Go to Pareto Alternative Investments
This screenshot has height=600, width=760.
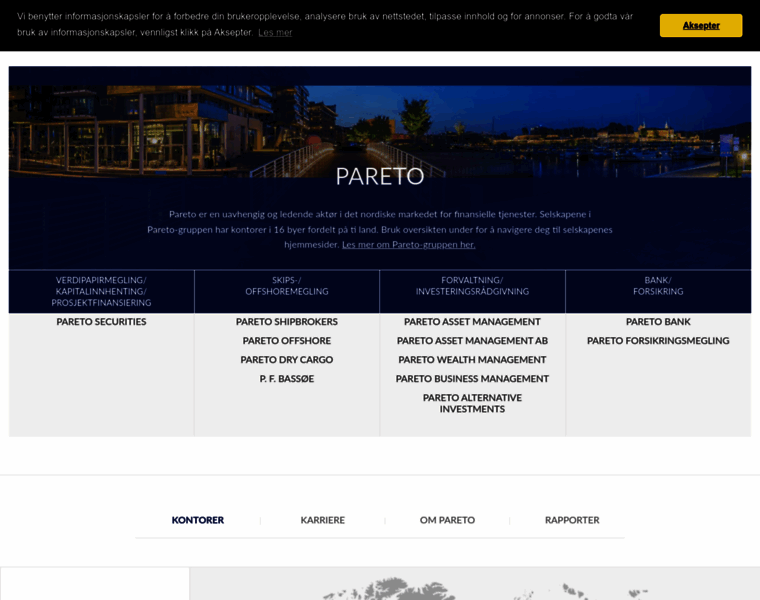(472, 403)
